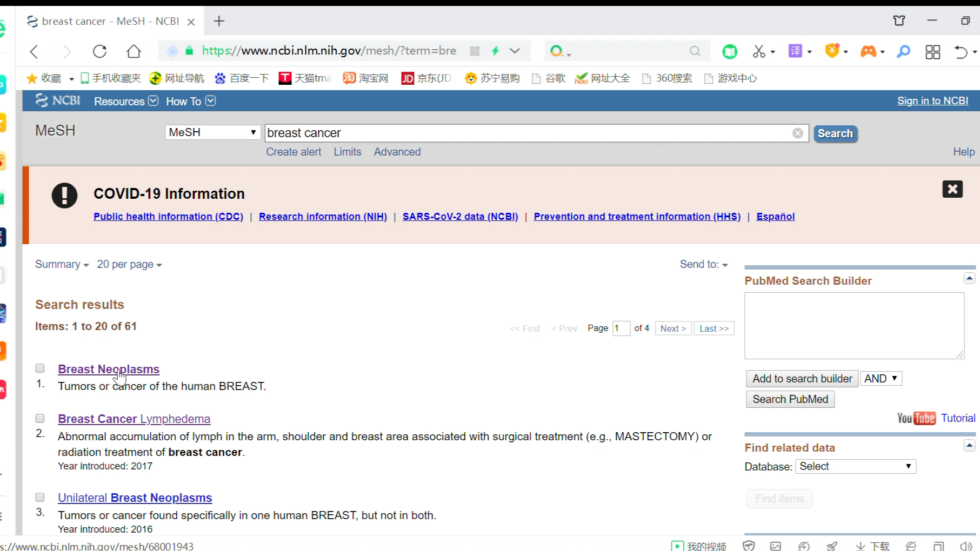Click the breast cancer search input field
Viewport: 980px width, 551px height.
tap(529, 133)
